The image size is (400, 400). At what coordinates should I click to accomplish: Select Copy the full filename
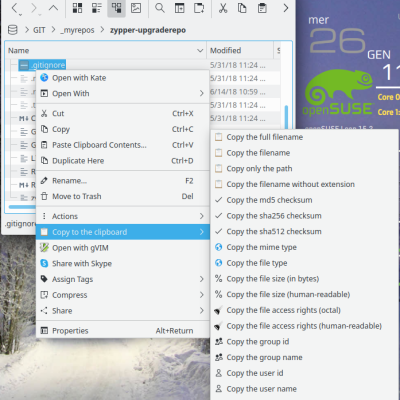coord(304,137)
